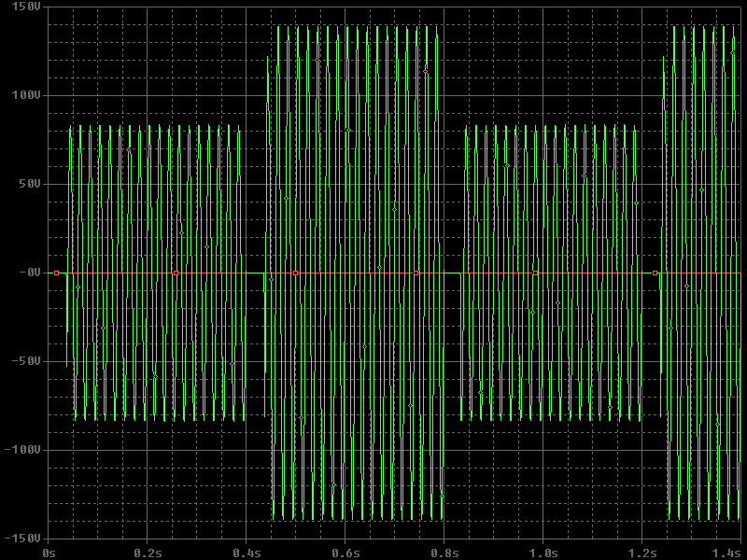Click the 0s label on the time axis
The image size is (747, 560).
(x=49, y=553)
